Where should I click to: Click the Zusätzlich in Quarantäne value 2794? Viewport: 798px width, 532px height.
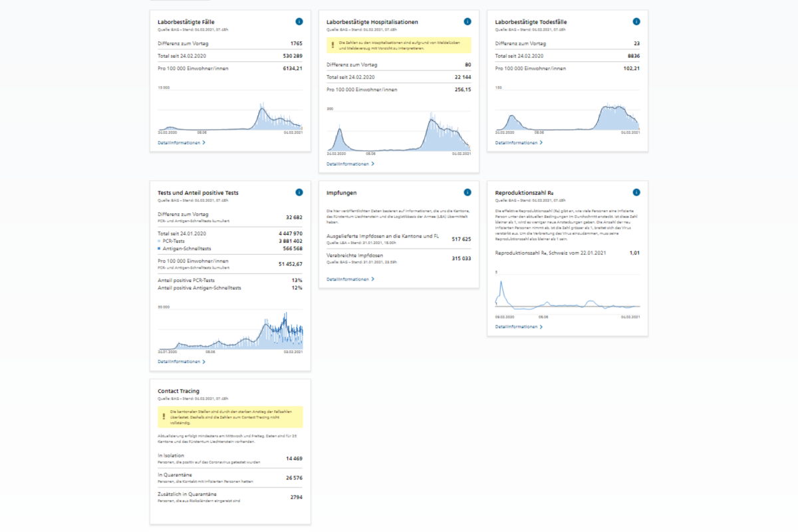pyautogui.click(x=297, y=497)
